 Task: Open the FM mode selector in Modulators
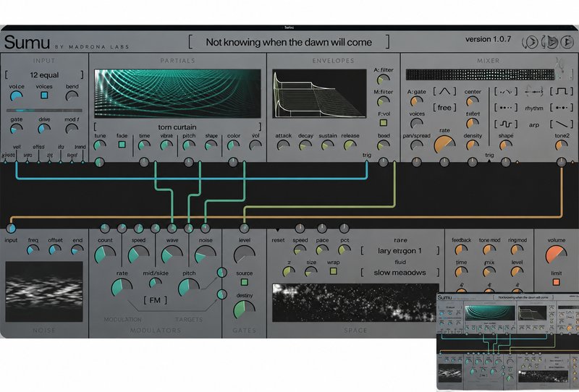155,300
